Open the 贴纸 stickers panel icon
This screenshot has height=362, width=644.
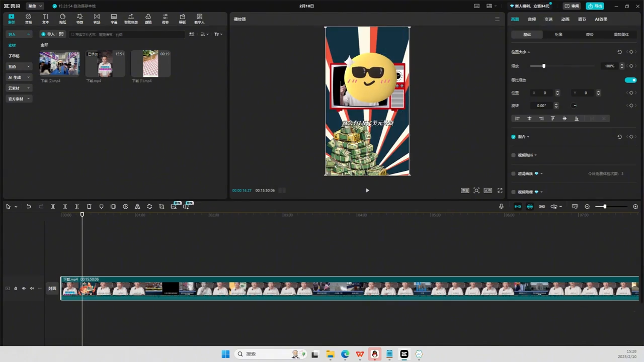pyautogui.click(x=62, y=19)
